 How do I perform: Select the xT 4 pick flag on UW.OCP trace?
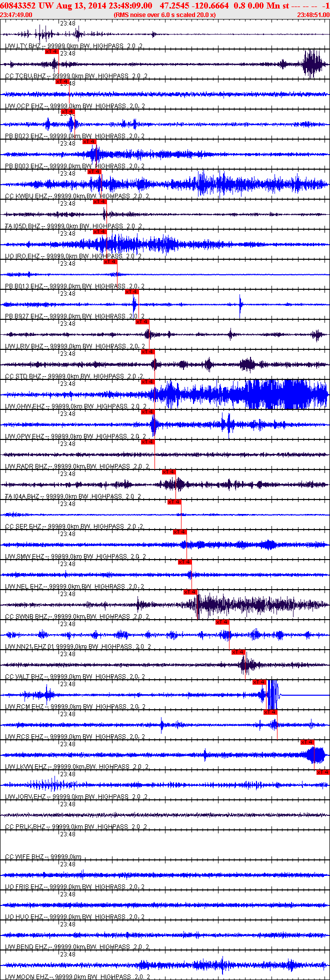(x=62, y=82)
